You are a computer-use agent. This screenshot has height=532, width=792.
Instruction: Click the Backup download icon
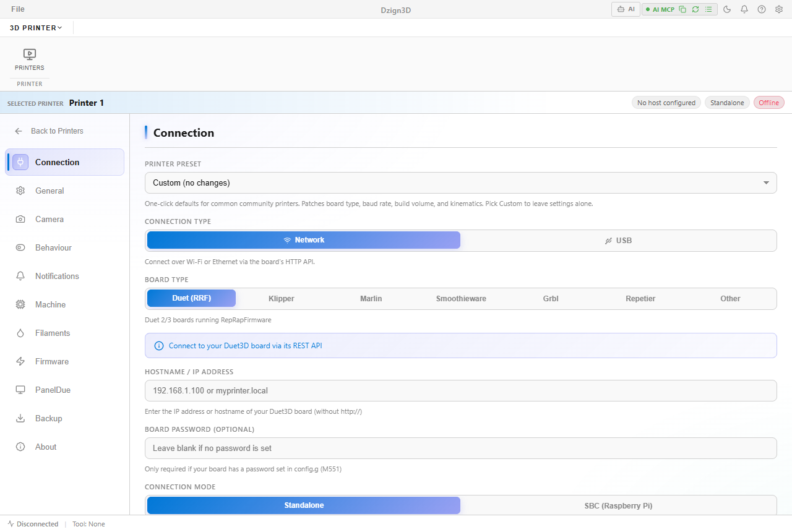(20, 418)
